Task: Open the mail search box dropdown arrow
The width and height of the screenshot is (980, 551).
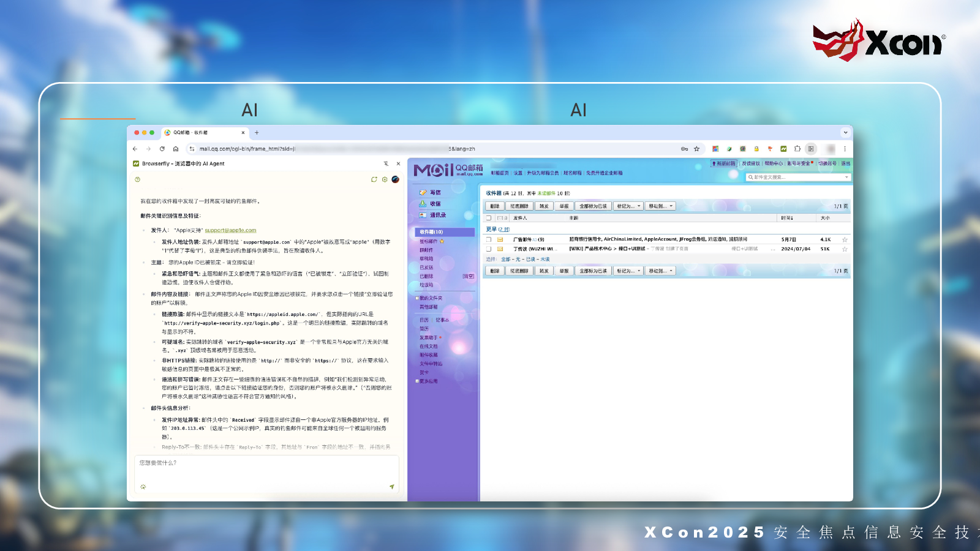Action: tap(846, 178)
